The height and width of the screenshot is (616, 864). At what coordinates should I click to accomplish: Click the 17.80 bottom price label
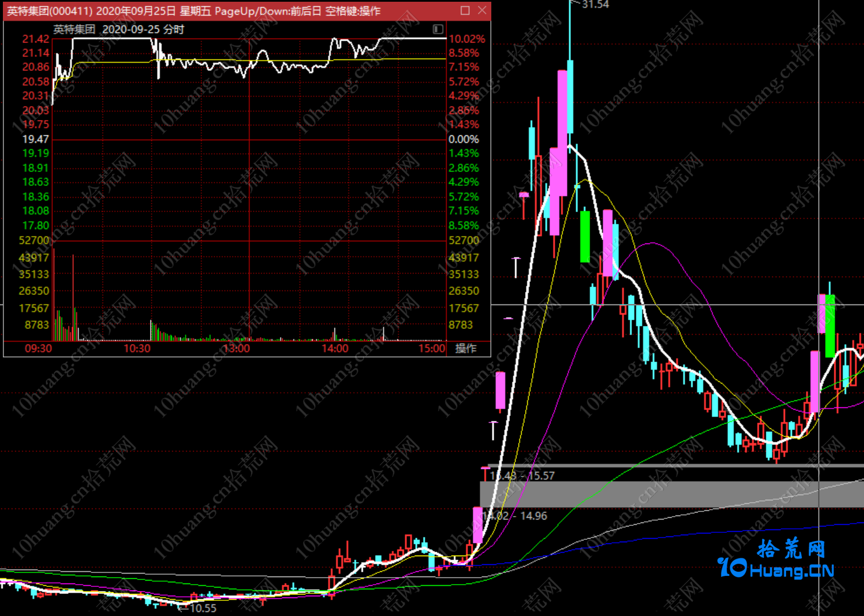(35, 225)
